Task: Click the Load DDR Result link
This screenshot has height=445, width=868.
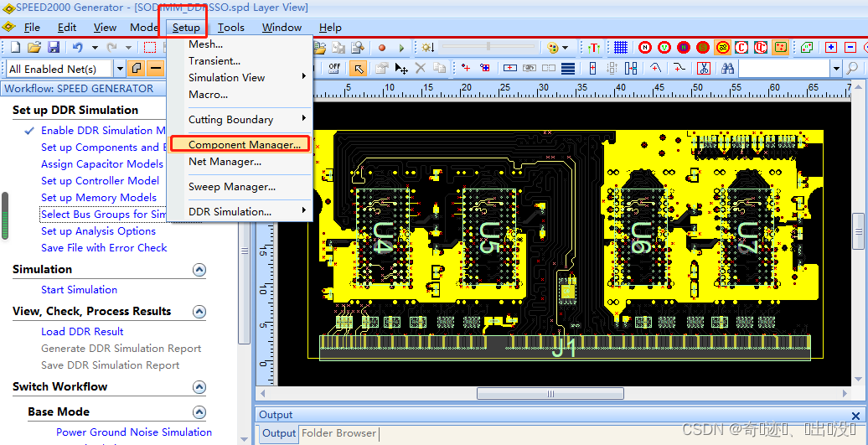Action: pyautogui.click(x=82, y=332)
